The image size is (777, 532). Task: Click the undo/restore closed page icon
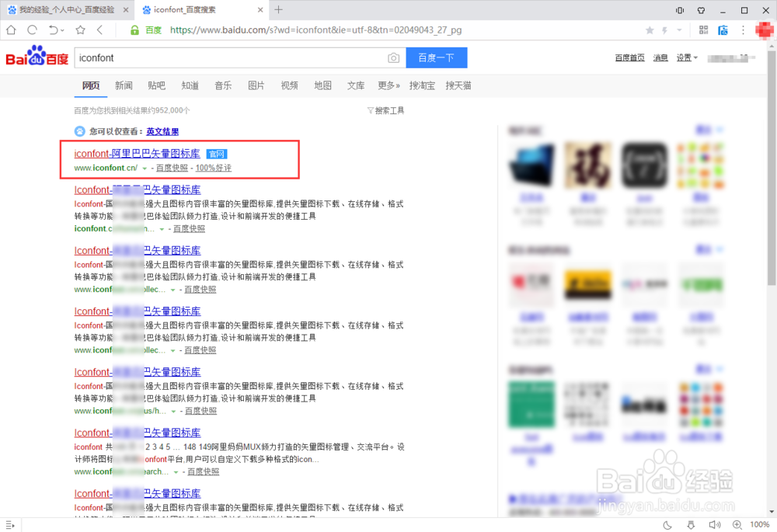coord(53,30)
